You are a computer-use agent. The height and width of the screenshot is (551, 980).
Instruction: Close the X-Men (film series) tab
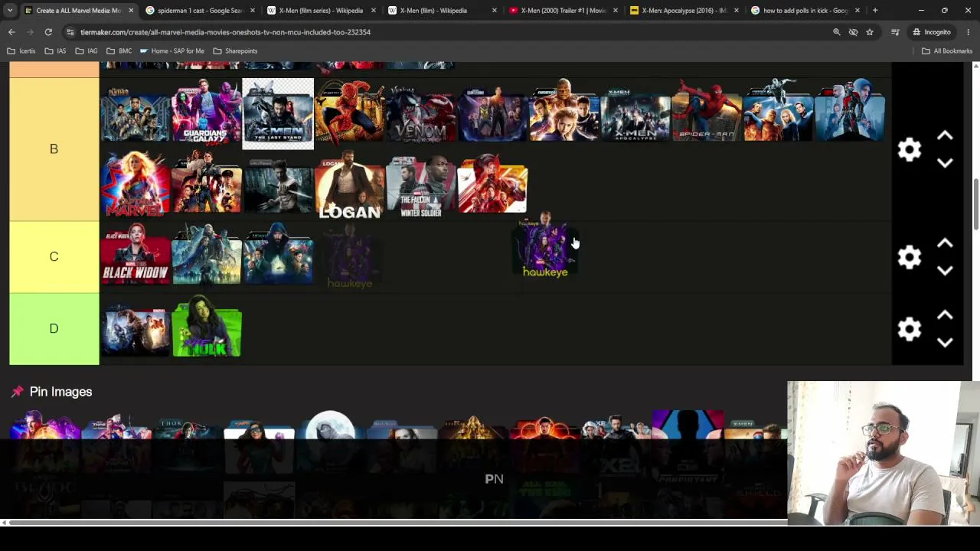[x=373, y=11]
